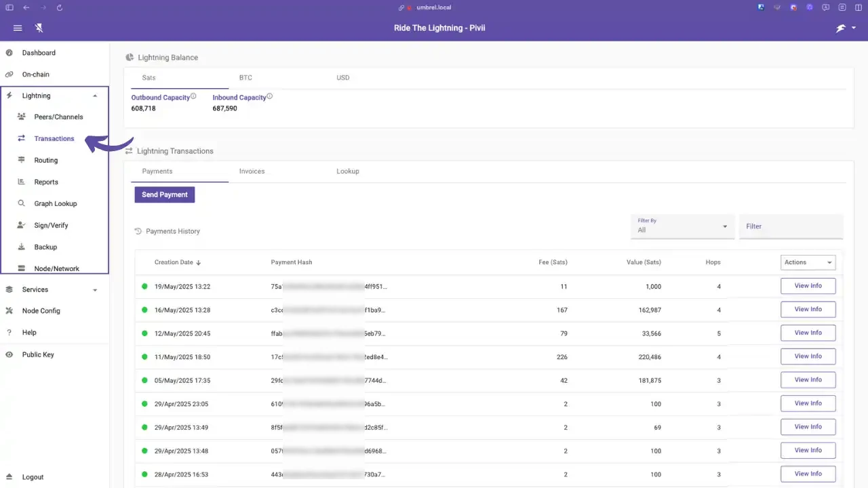This screenshot has height=488, width=868.
Task: Sort by Creation Date column
Action: pyautogui.click(x=178, y=262)
